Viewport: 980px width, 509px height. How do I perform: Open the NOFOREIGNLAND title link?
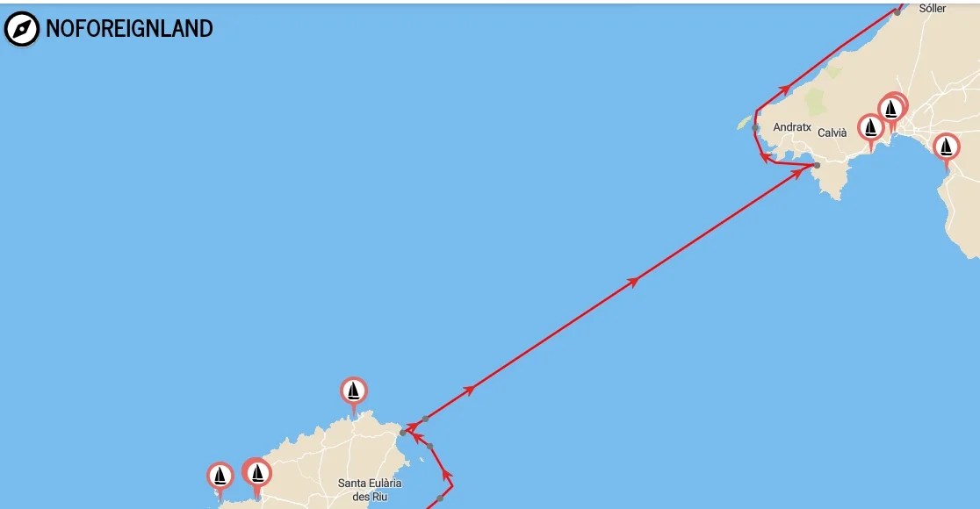(129, 29)
